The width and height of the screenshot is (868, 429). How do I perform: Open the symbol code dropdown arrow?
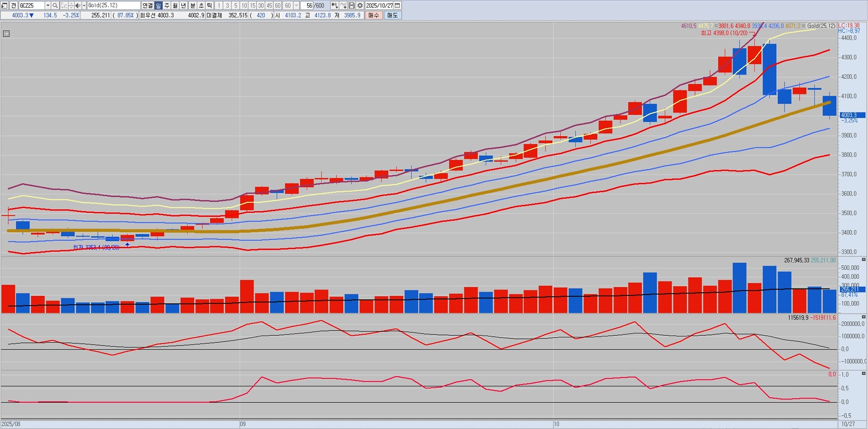pyautogui.click(x=48, y=5)
